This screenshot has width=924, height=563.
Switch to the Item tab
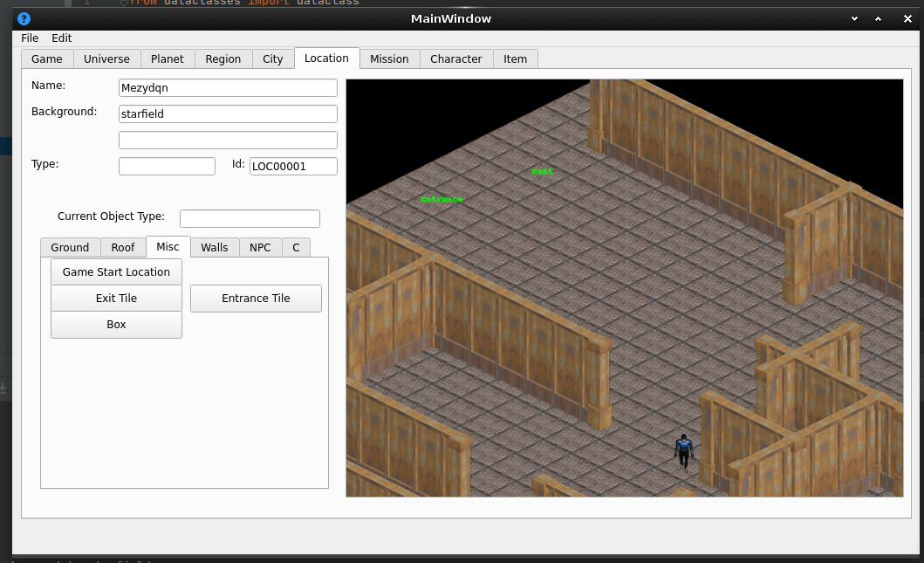(515, 58)
